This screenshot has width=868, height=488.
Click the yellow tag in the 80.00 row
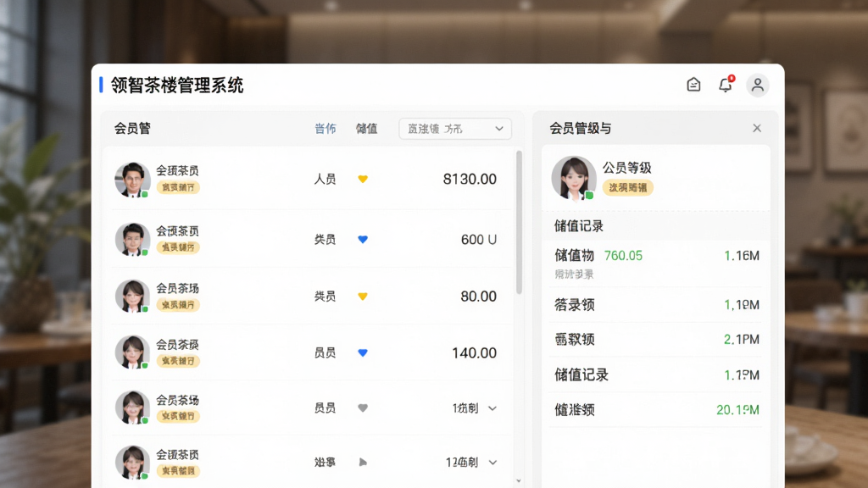tap(178, 305)
